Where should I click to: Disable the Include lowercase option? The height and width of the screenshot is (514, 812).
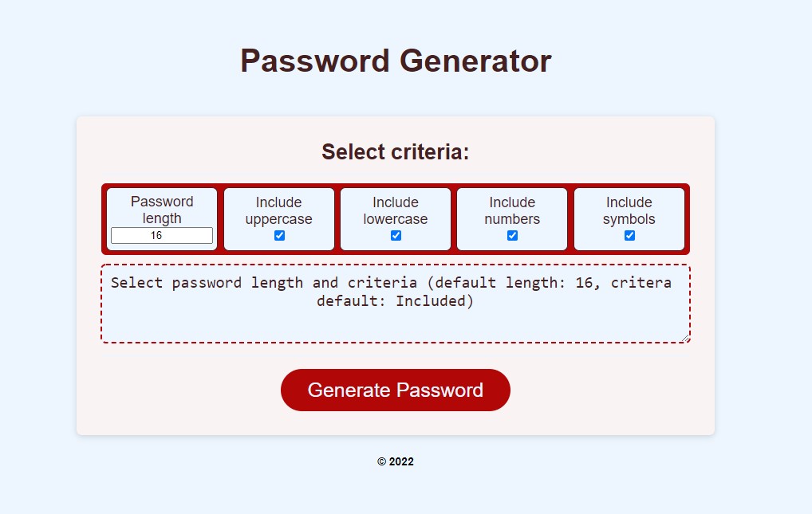395,234
